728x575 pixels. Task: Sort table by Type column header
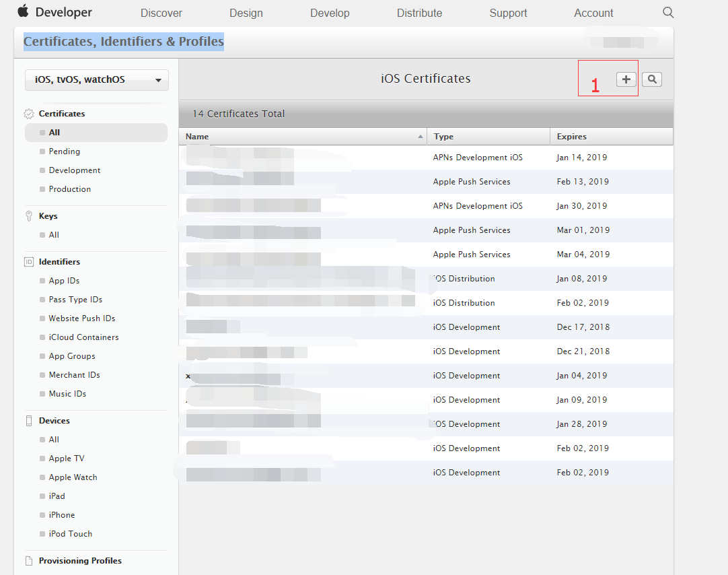coord(488,137)
